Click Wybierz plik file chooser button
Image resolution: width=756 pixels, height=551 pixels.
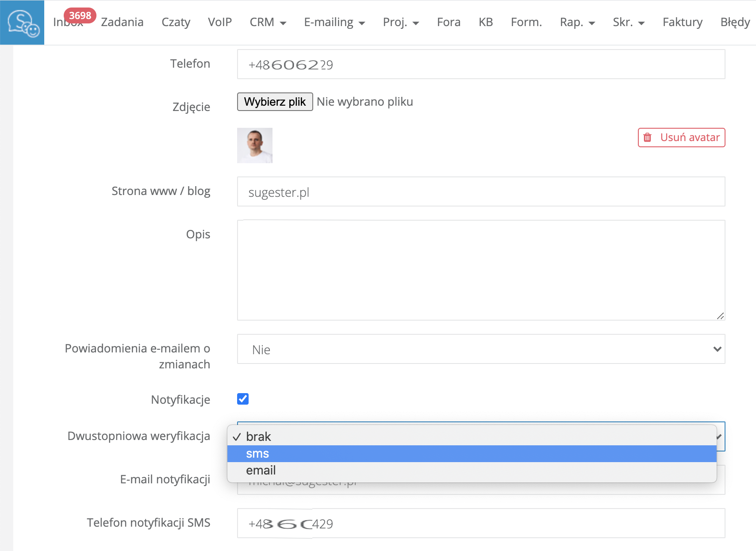pos(275,102)
